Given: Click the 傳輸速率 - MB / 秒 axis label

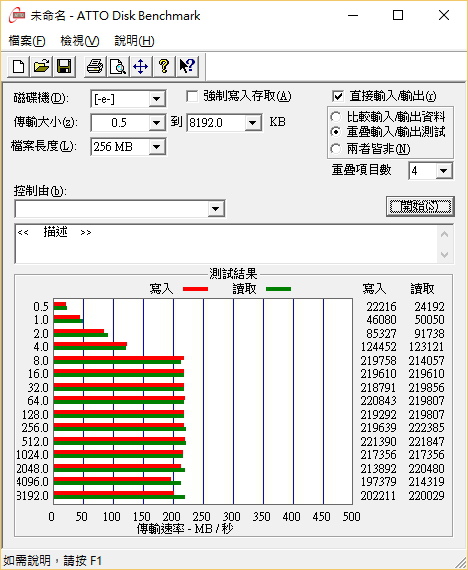Looking at the screenshot, I should 185,529.
